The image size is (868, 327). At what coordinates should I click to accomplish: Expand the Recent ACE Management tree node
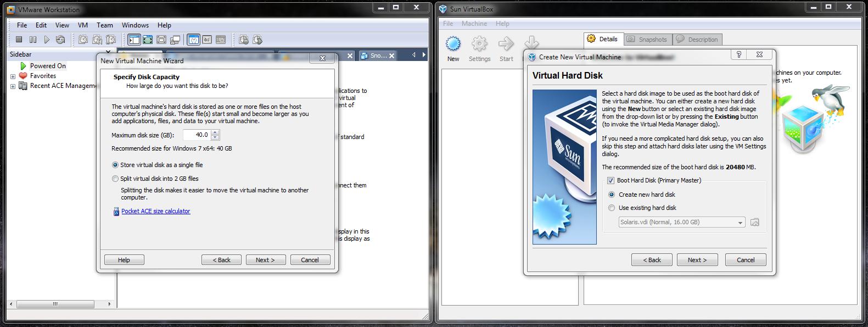click(13, 86)
